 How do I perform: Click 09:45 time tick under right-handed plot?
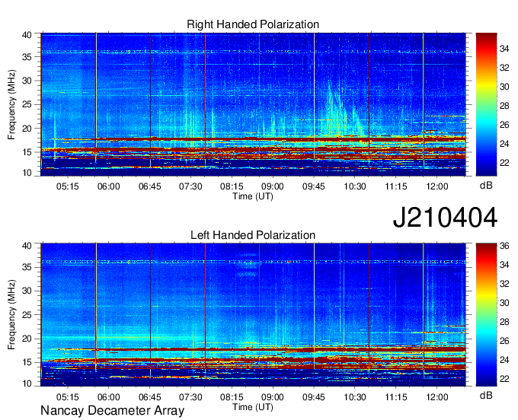314,186
